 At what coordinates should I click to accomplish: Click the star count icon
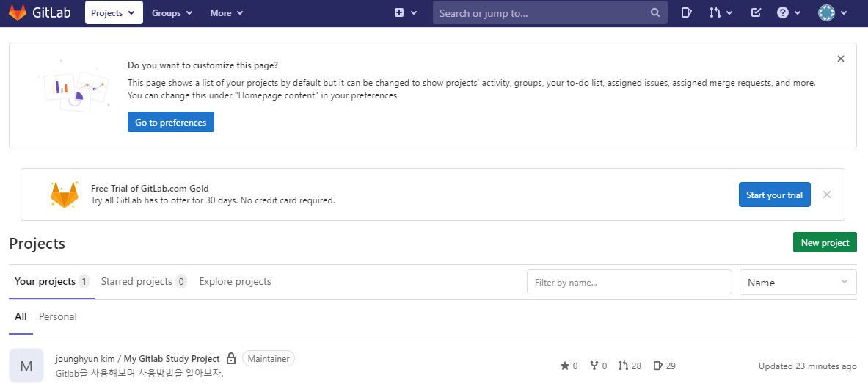click(x=565, y=366)
